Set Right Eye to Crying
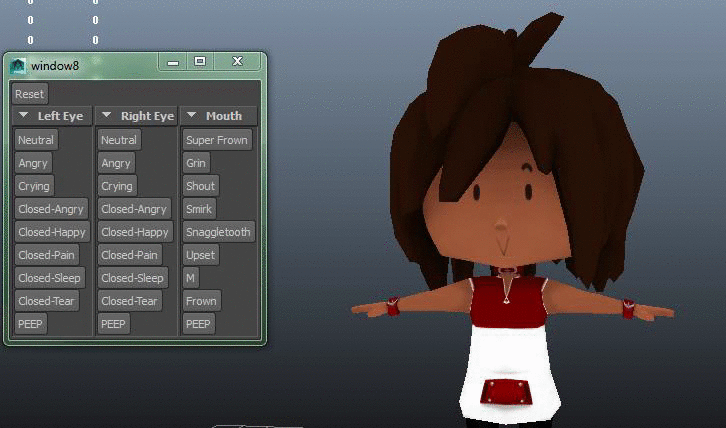726x428 pixels. pos(118,186)
